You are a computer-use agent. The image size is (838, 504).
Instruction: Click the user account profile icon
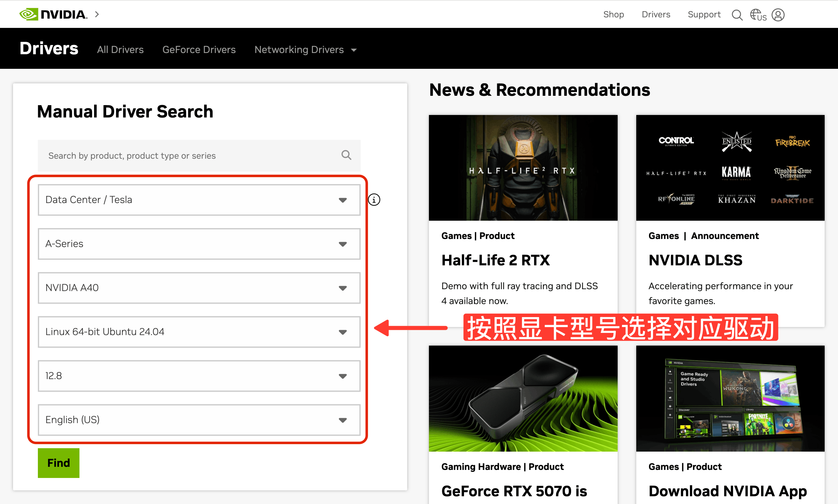tap(778, 15)
